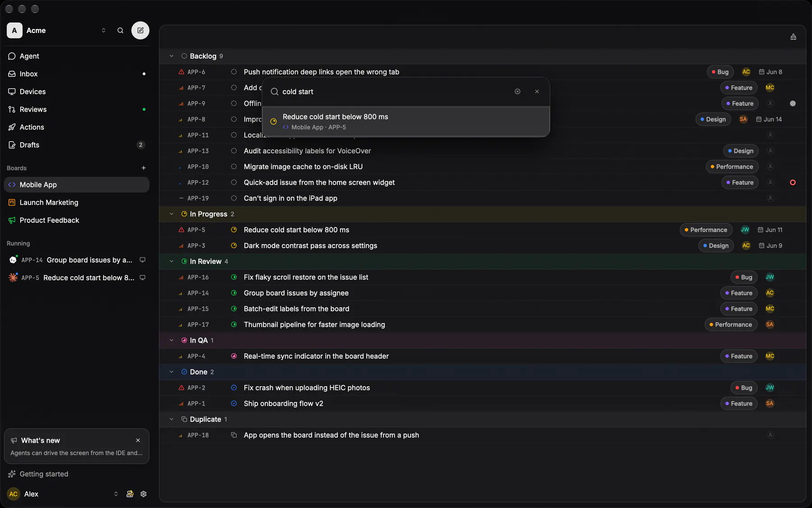The height and width of the screenshot is (508, 812).
Task: Collapse the Backlog group
Action: (171, 56)
